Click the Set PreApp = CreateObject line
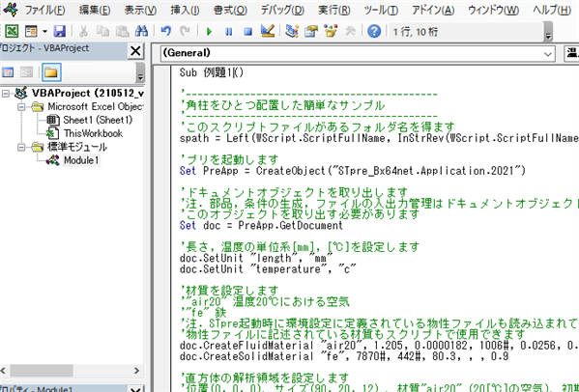The height and width of the screenshot is (392, 579). (x=352, y=170)
